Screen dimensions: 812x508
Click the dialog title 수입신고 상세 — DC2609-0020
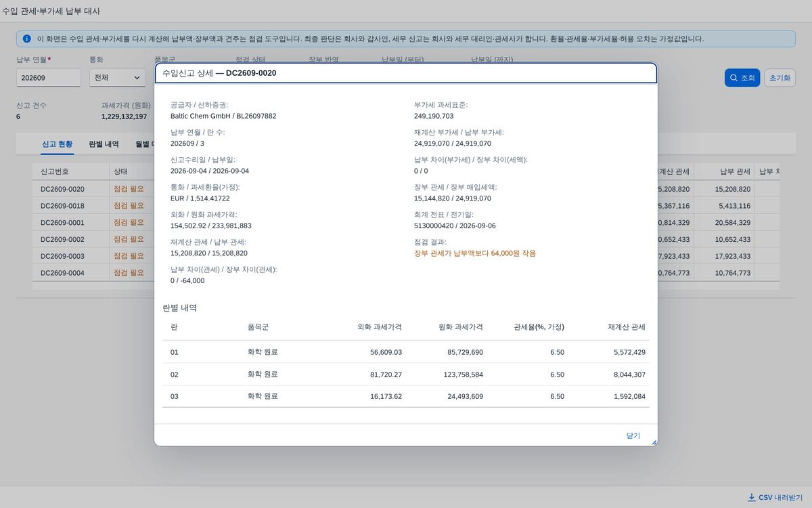click(219, 72)
